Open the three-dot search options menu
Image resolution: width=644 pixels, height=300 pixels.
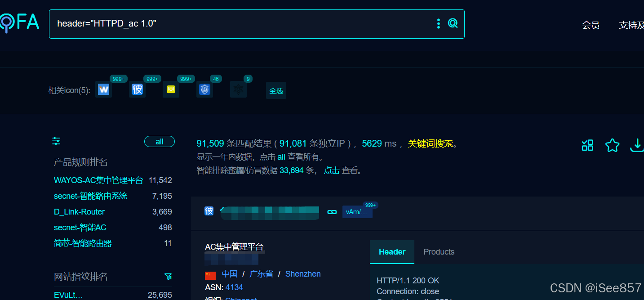click(x=439, y=23)
